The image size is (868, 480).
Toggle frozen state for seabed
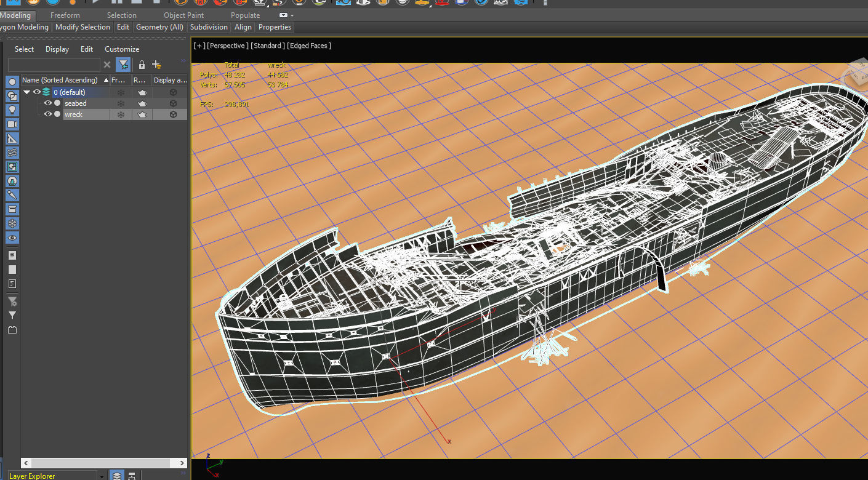tap(121, 103)
